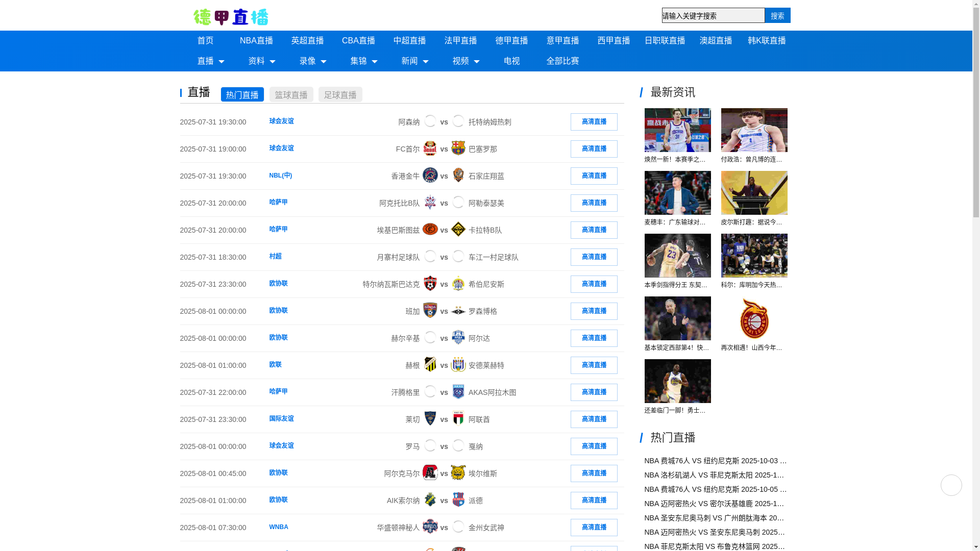Click the 罗森博格 team logo
Viewport: 980px width, 551px height.
point(458,311)
